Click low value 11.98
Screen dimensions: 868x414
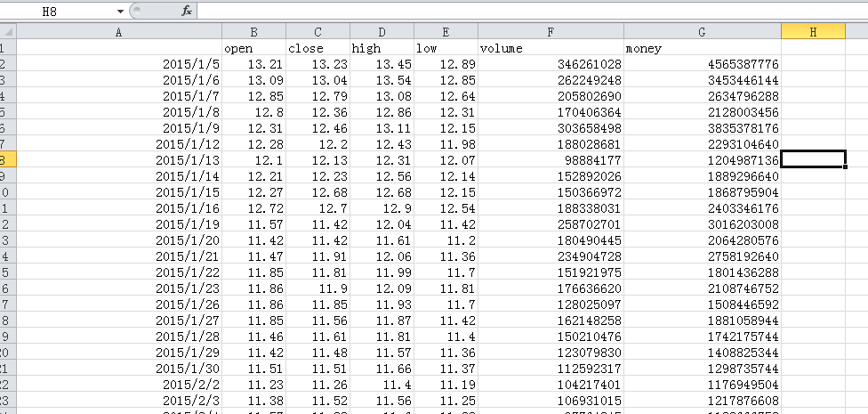tap(446, 144)
